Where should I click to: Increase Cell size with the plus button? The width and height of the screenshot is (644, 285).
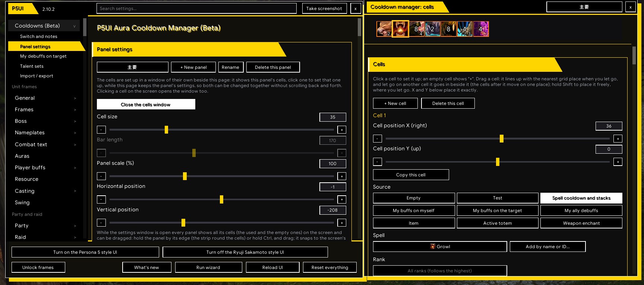[342, 130]
